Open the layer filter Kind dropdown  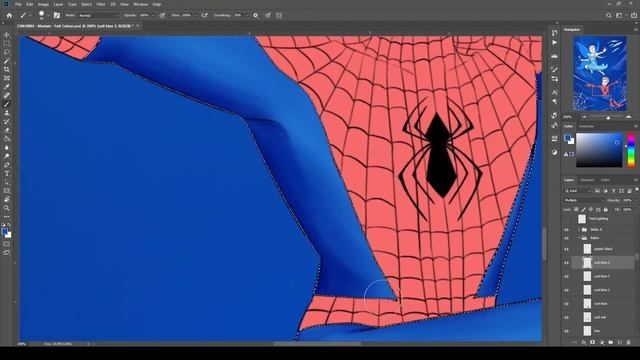click(x=578, y=191)
